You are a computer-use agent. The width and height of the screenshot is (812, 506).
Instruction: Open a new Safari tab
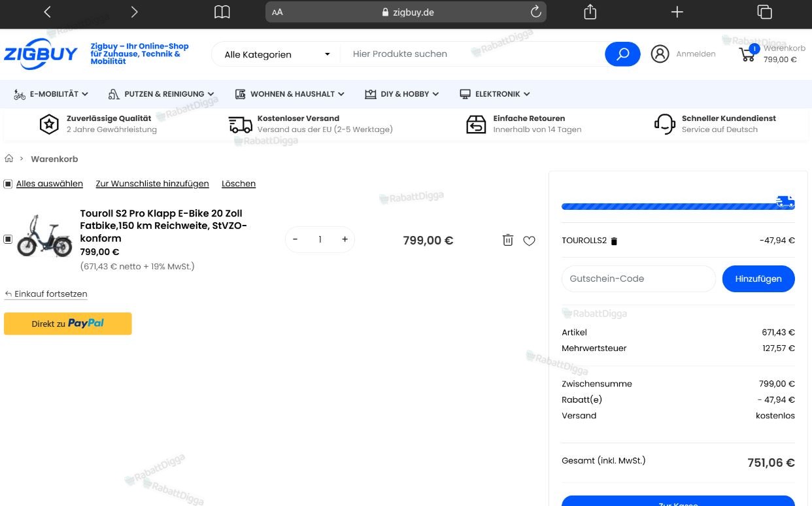(677, 12)
